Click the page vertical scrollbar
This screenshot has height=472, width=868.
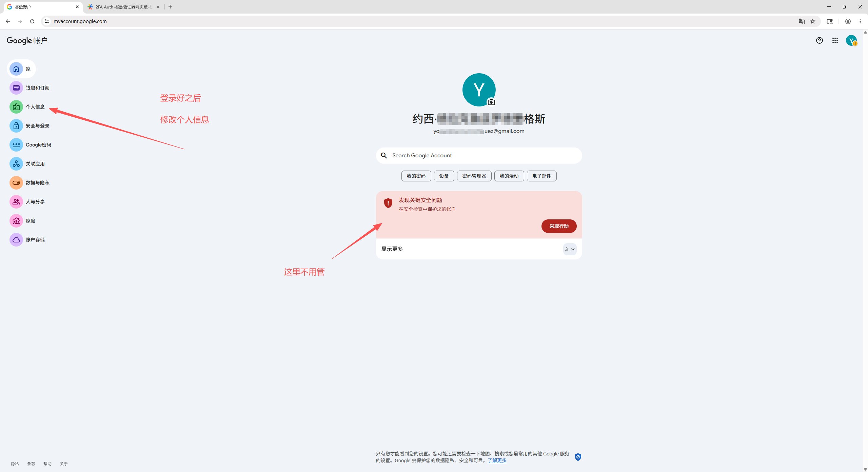[x=865, y=251]
